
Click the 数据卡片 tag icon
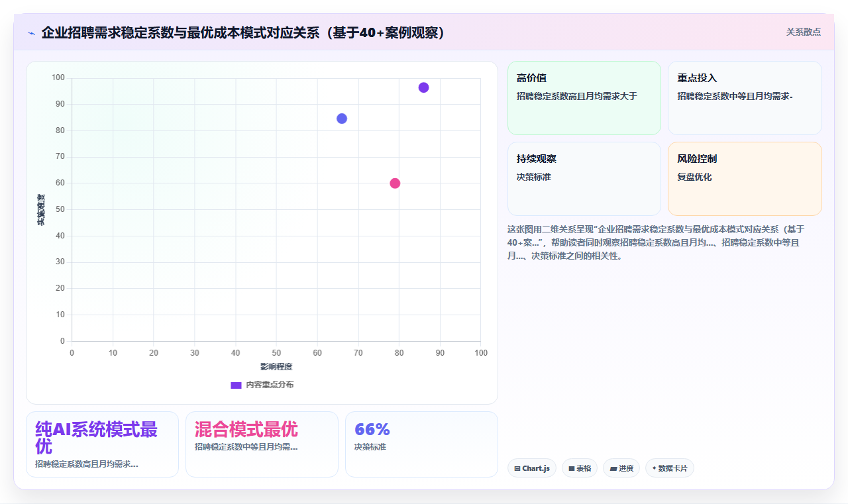pos(654,468)
